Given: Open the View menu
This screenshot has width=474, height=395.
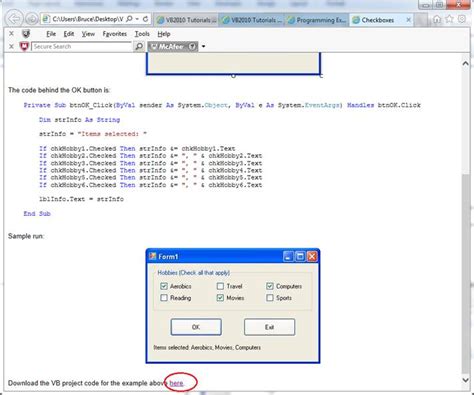Looking at the screenshot, I should tap(88, 34).
